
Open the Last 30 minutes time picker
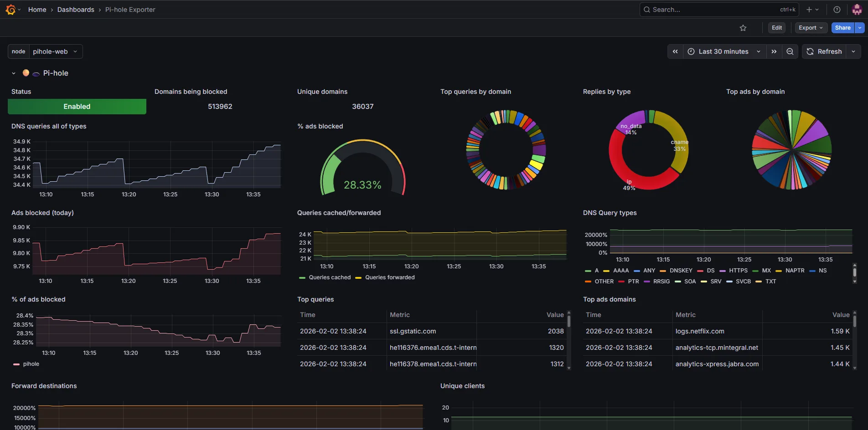[x=724, y=51]
